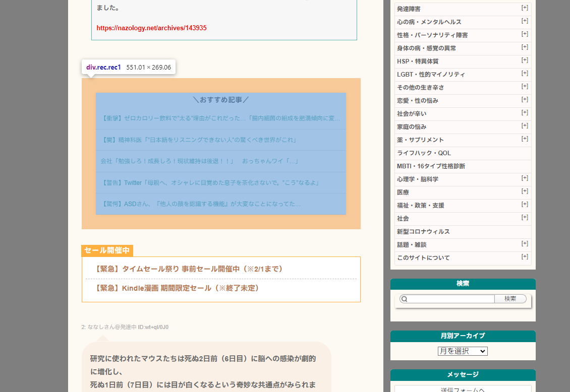
Task: Click the [+] icon beside 医療
Action: pos(525,191)
